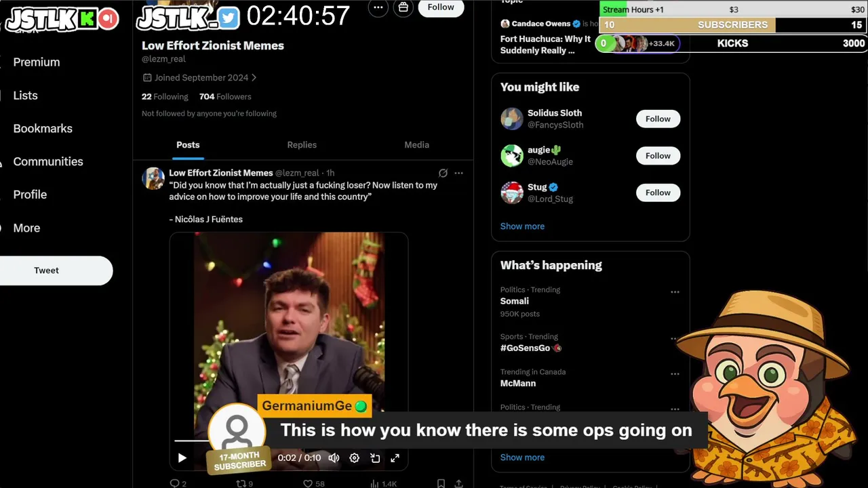This screenshot has width=868, height=488.
Task: Open post author avatar
Action: 153,178
